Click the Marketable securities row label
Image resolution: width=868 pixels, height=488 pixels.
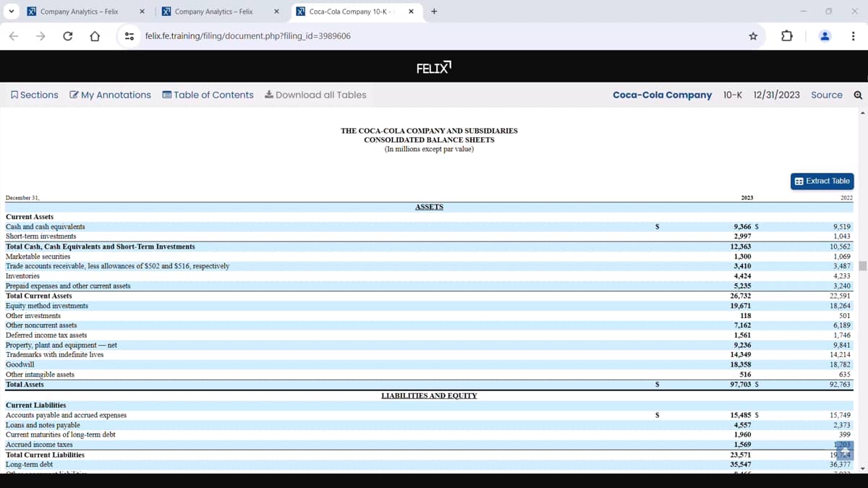(38, 256)
